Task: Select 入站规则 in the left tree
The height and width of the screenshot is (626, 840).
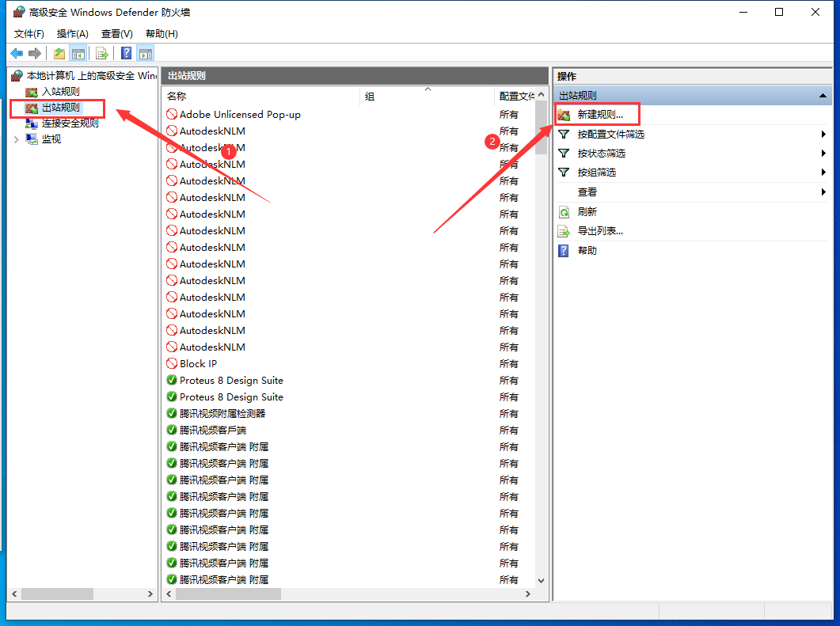Action: coord(60,92)
